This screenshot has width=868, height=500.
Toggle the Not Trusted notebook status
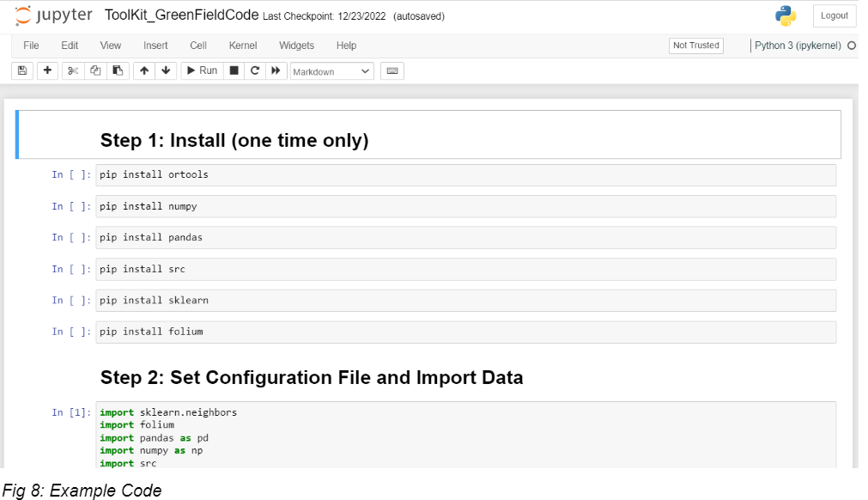[x=695, y=46]
